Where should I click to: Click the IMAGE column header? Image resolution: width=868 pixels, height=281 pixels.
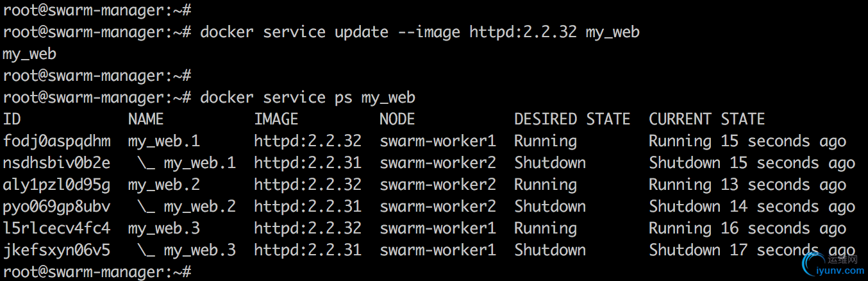[x=276, y=119]
